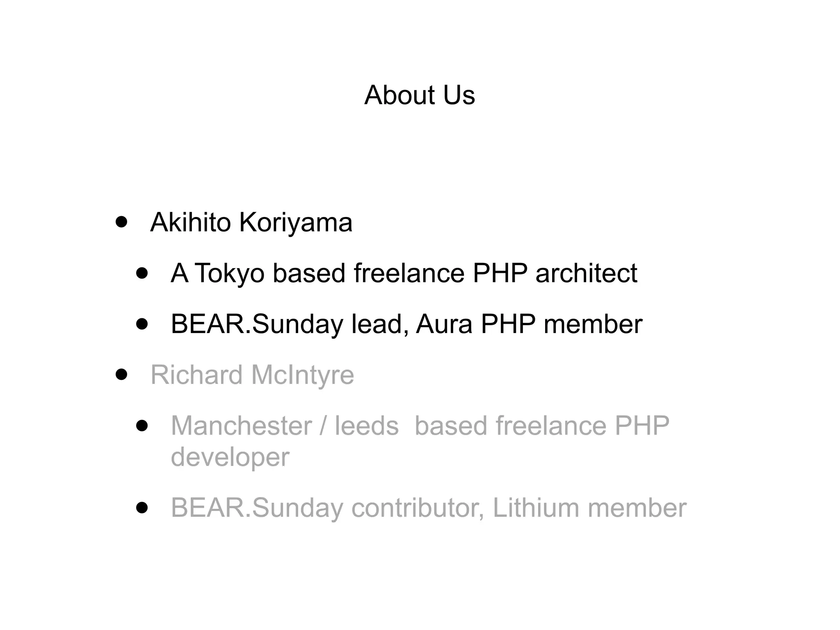This screenshot has height=630, width=840.
Task: Click the bullet beside Richard McIntyre
Action: point(121,375)
